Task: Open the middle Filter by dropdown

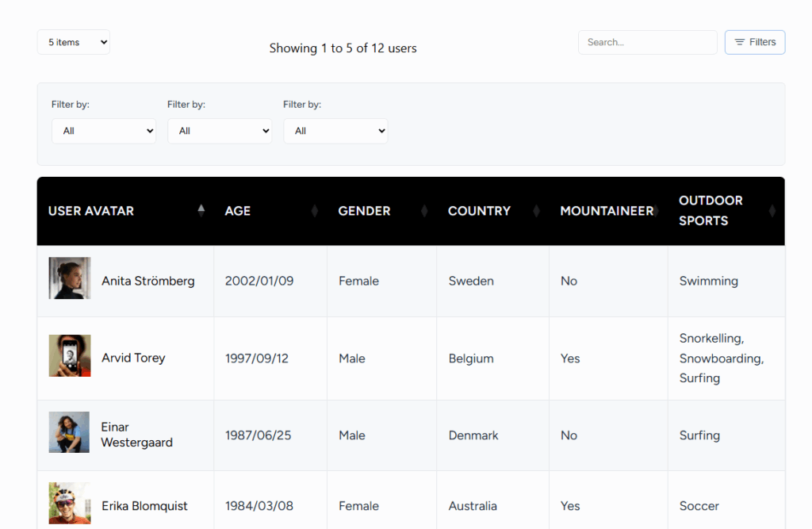Action: point(220,131)
